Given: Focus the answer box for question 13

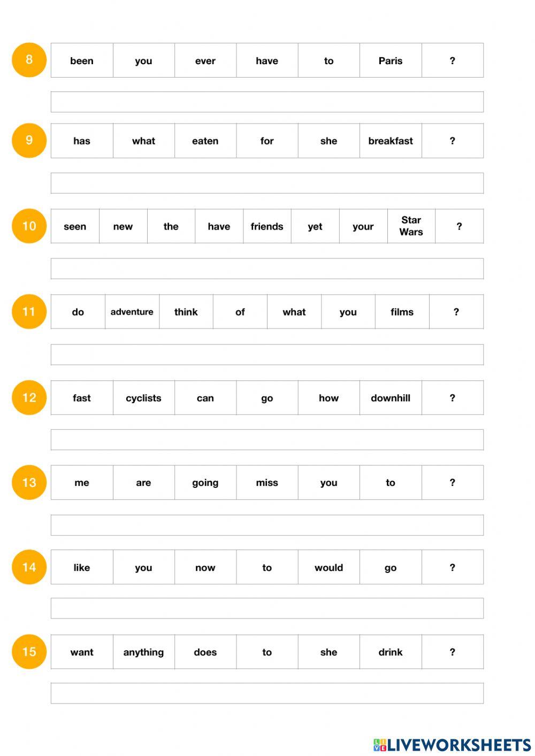Looking at the screenshot, I should coord(267,525).
